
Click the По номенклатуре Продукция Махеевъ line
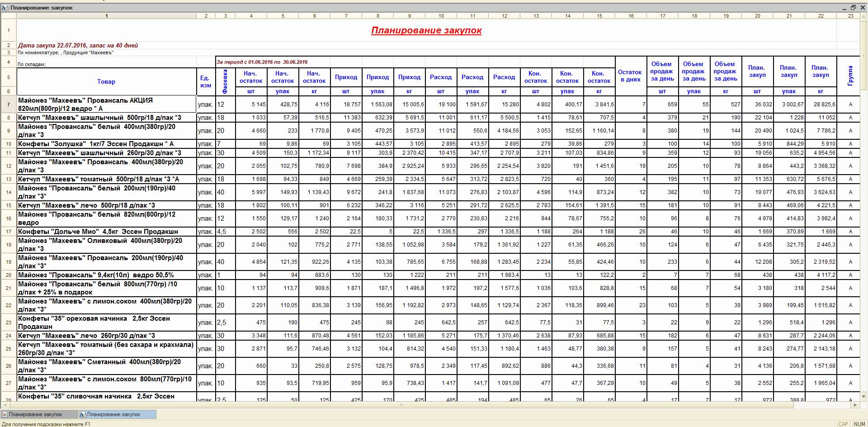[66, 52]
